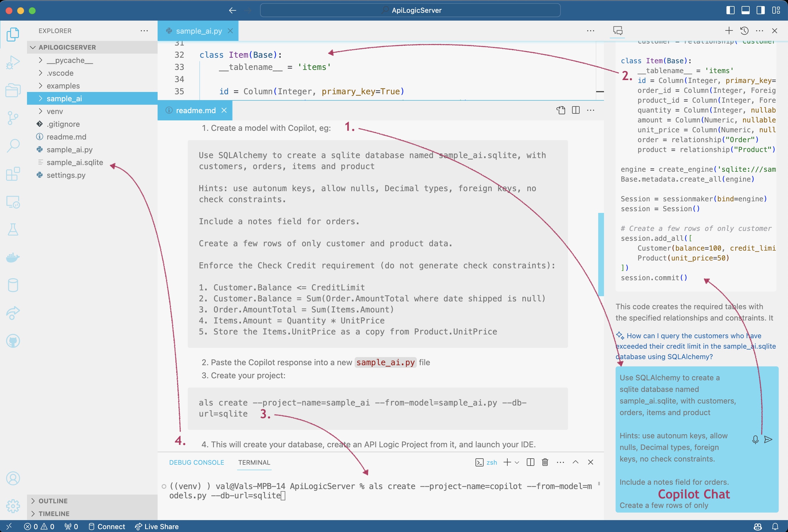Click the microphone voice input icon
This screenshot has height=532, width=788.
click(x=755, y=439)
